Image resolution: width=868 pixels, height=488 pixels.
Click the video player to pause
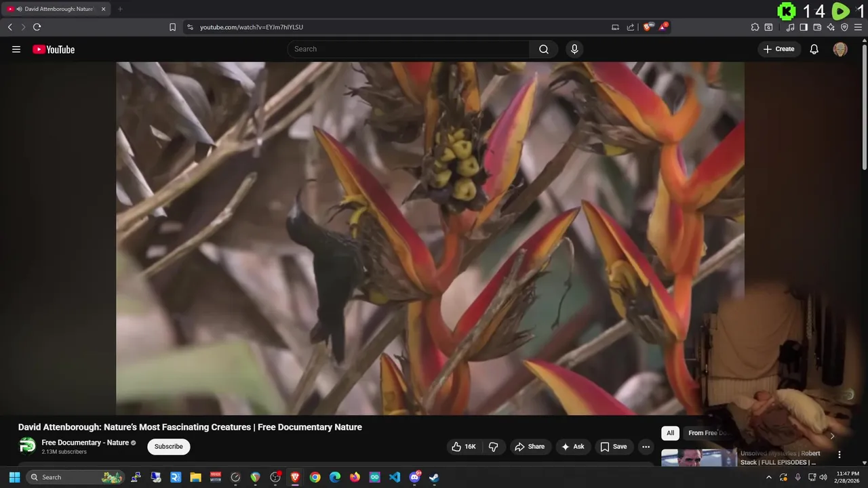click(x=430, y=238)
